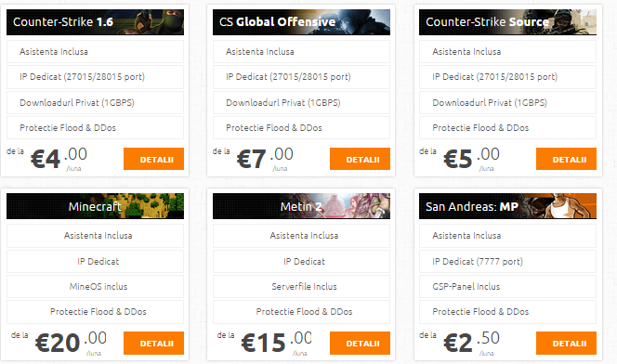View DETALII for Counter-Strike Source
617x364 pixels.
[566, 159]
